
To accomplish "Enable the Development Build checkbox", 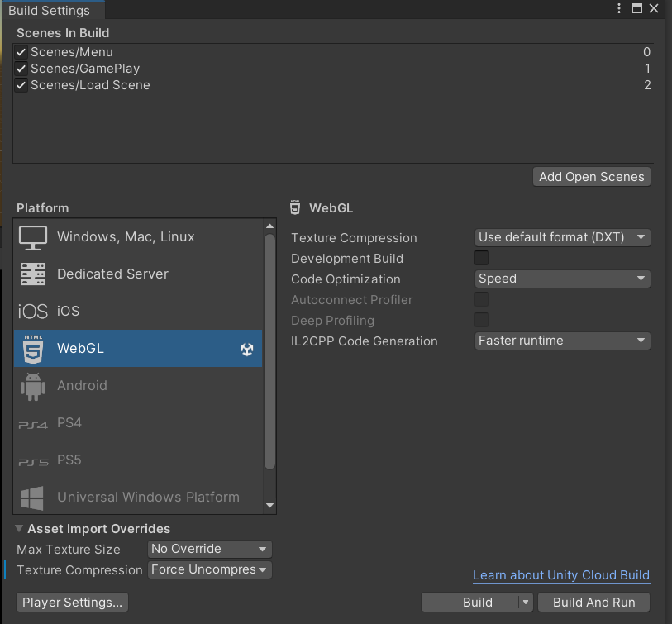I will (481, 258).
